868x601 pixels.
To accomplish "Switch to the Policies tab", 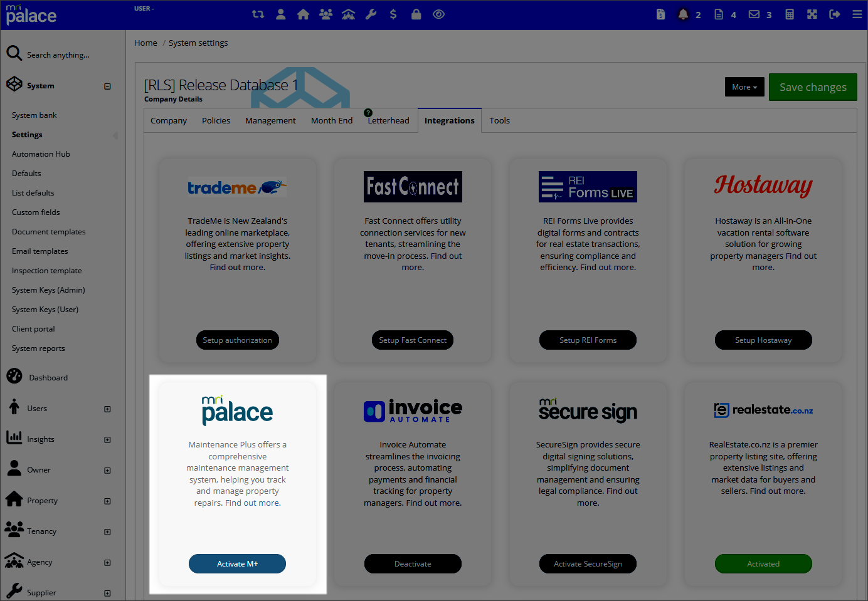I will click(216, 121).
